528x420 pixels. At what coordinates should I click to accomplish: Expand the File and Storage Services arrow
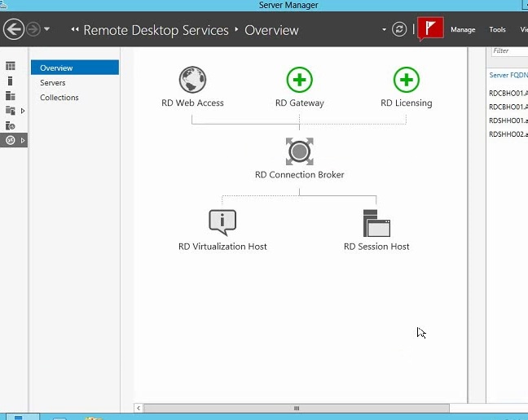[x=23, y=111]
